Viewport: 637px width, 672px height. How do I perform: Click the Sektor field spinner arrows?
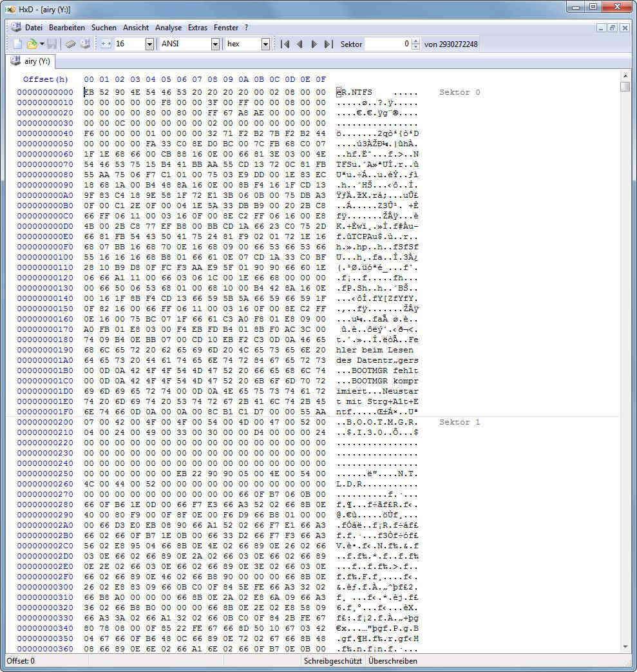click(x=415, y=44)
